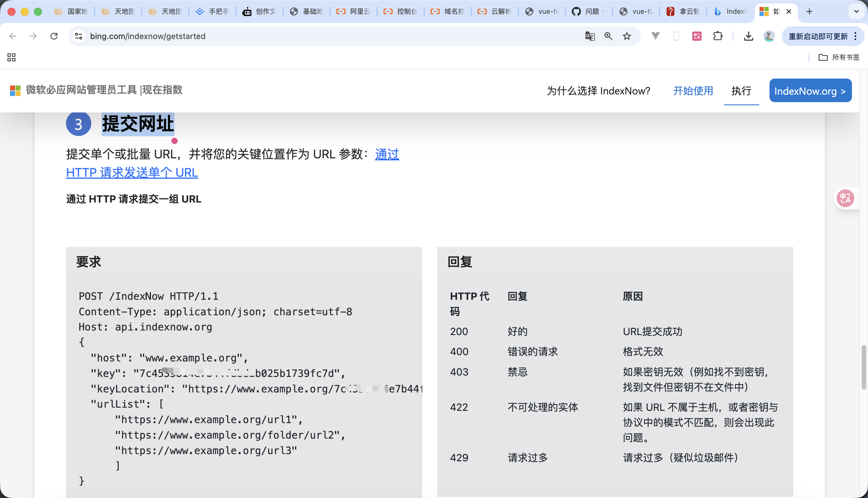This screenshot has width=868, height=498.
Task: Click the IndexNow.org button
Action: click(x=810, y=91)
